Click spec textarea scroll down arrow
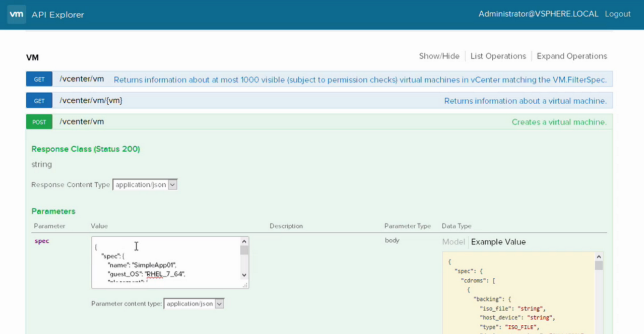Screen dimensions: 644x334 point(244,275)
